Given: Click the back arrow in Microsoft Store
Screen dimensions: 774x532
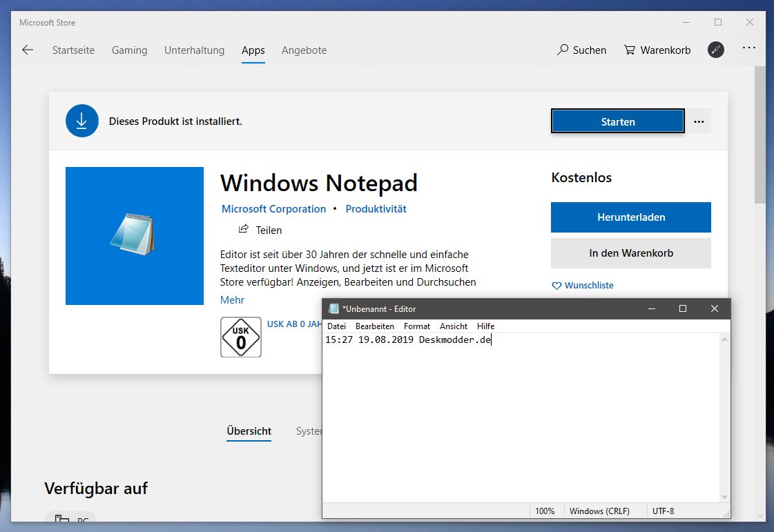Looking at the screenshot, I should click(28, 50).
